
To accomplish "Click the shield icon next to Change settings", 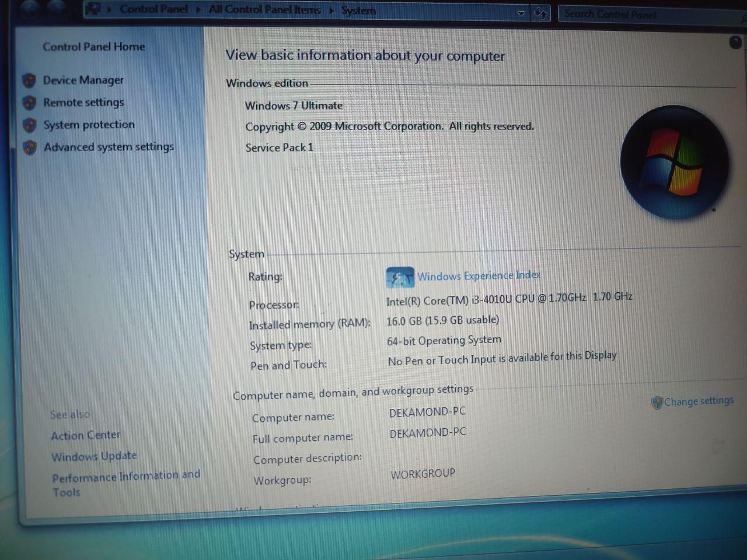I will coord(657,402).
